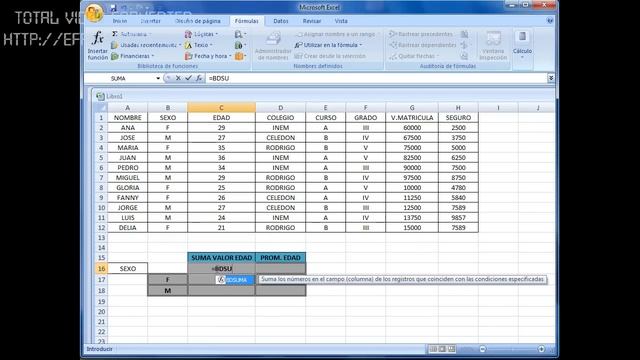Click the Comprobación de errores icon
The width and height of the screenshot is (640, 360).
point(464,45)
